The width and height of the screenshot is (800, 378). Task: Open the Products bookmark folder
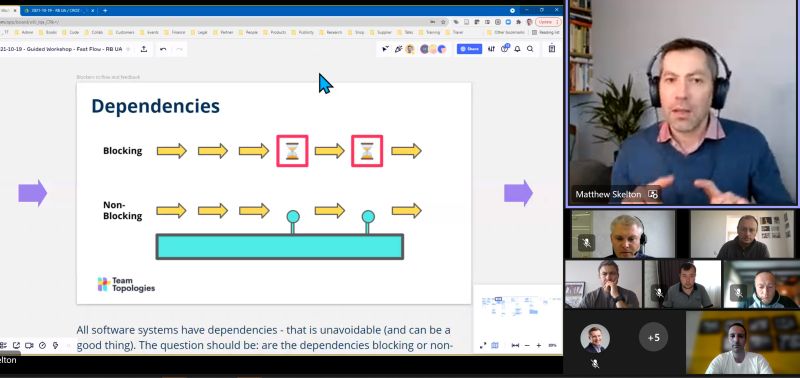click(x=275, y=32)
